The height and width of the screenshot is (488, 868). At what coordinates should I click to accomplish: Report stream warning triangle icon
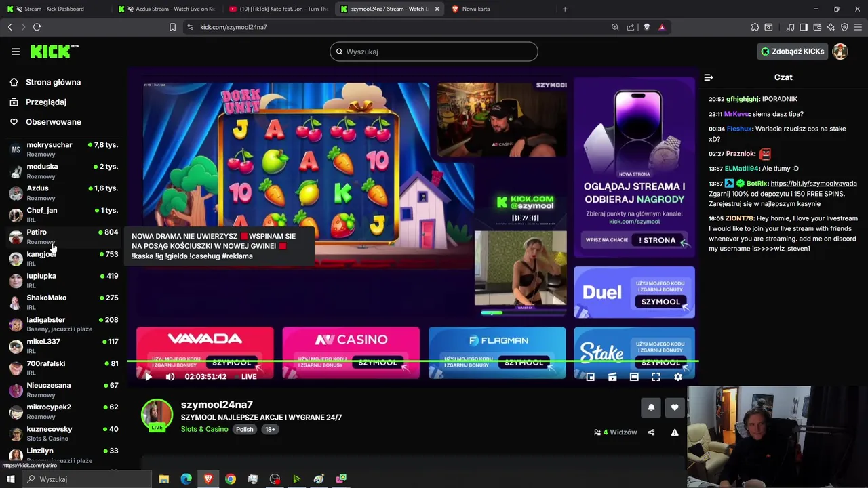(675, 432)
